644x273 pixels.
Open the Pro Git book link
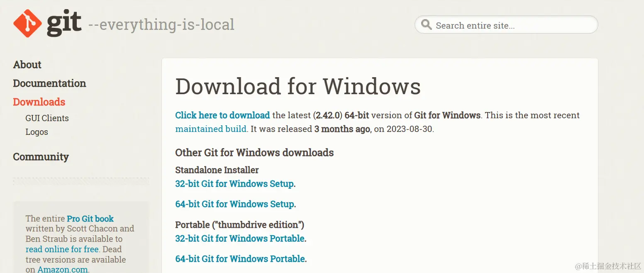90,219
